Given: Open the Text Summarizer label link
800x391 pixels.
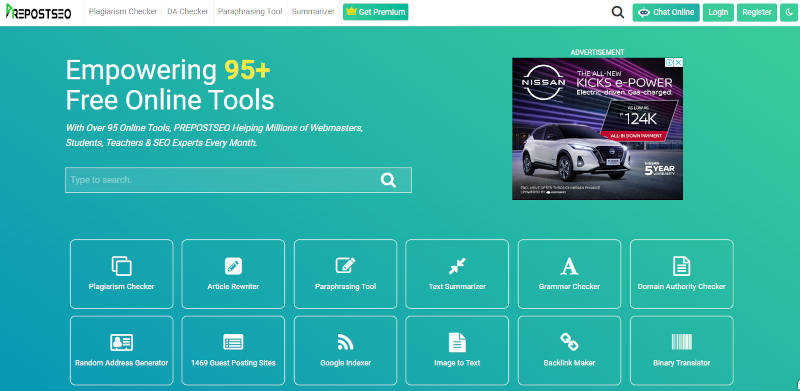Looking at the screenshot, I should [x=457, y=286].
